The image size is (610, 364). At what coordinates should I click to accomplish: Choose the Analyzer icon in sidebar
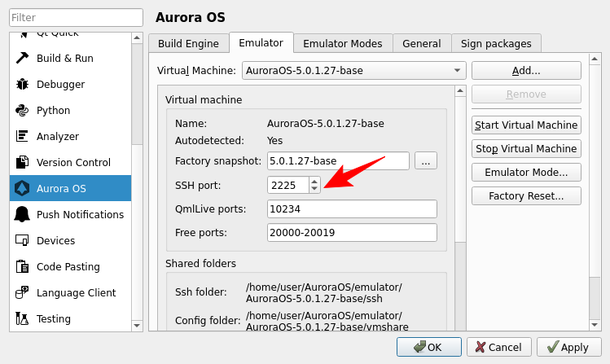[22, 137]
